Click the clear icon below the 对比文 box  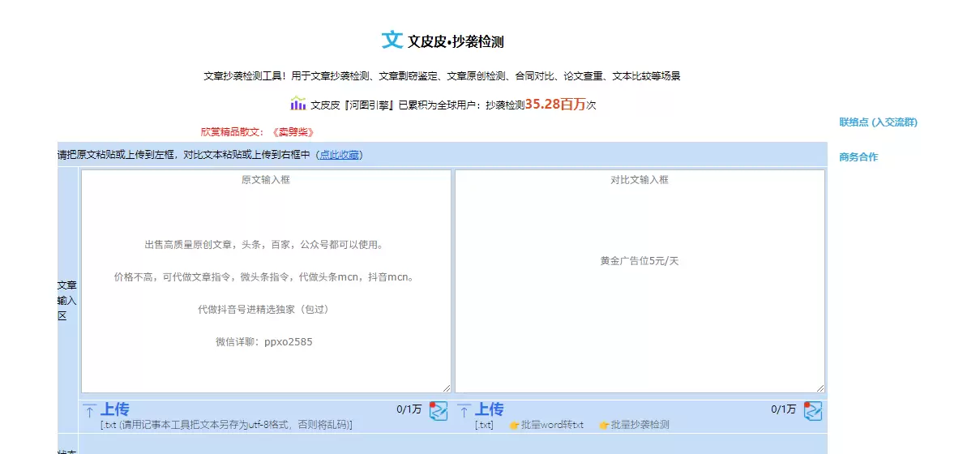click(x=813, y=411)
